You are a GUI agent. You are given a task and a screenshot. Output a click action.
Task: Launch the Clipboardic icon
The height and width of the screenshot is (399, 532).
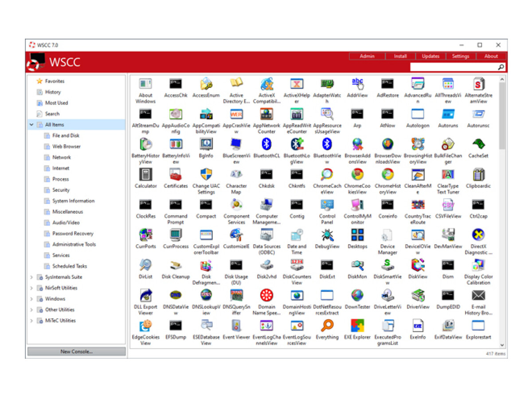pyautogui.click(x=478, y=174)
